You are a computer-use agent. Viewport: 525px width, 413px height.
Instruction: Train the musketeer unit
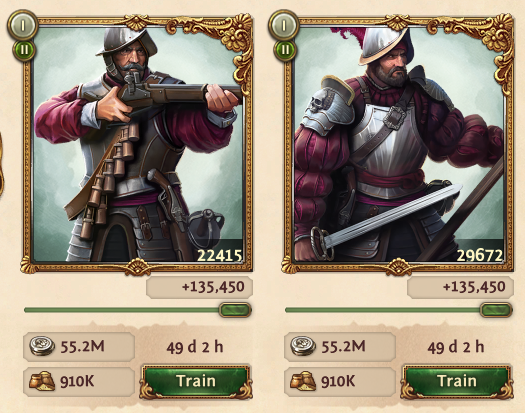click(x=196, y=382)
